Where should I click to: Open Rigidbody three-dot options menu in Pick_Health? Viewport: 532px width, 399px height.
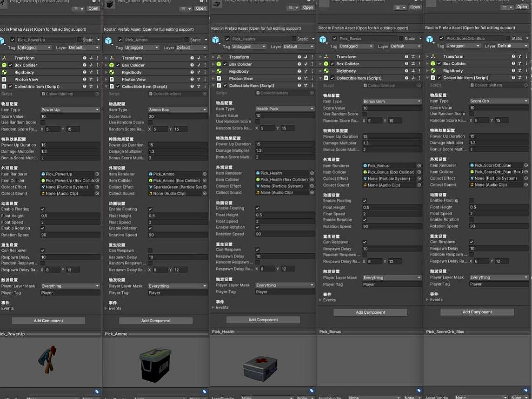(312, 71)
